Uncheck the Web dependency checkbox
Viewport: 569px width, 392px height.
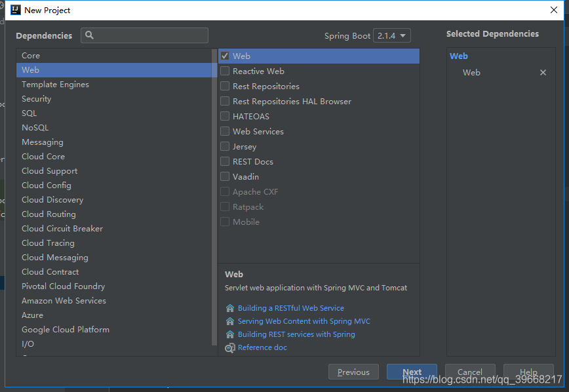(x=225, y=56)
